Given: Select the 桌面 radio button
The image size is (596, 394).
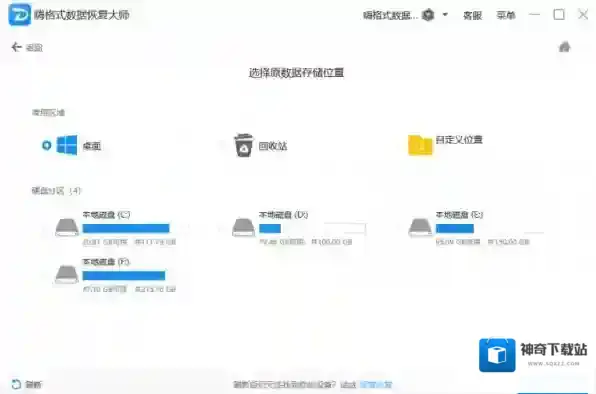Looking at the screenshot, I should 46,145.
